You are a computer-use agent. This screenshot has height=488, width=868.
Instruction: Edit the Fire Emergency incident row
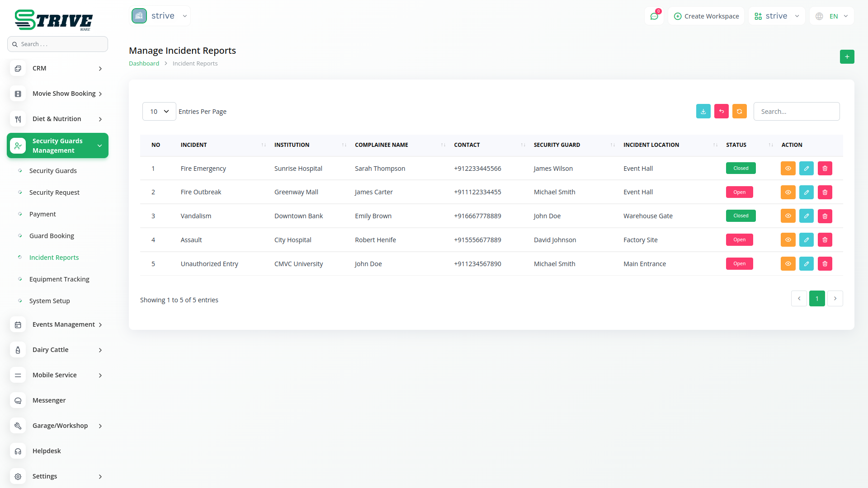(806, 169)
